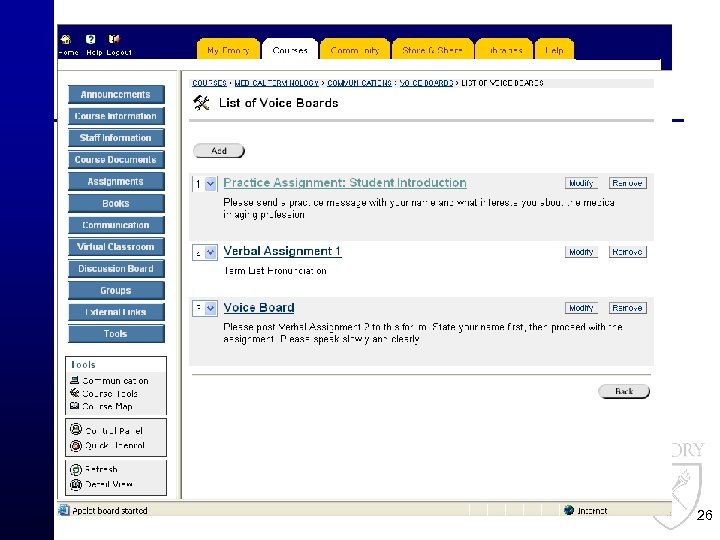Click the page icon in status bar

pos(64,510)
